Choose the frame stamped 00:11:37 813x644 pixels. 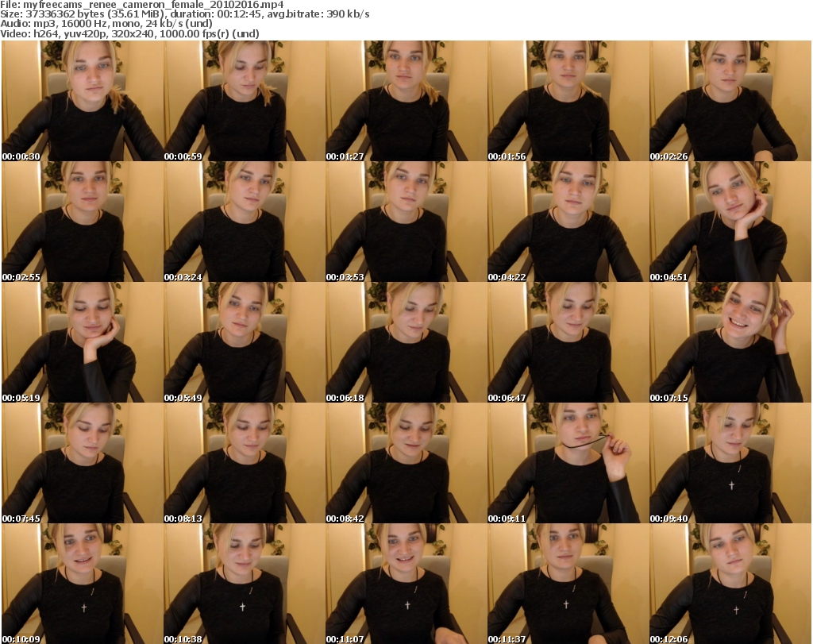568,584
